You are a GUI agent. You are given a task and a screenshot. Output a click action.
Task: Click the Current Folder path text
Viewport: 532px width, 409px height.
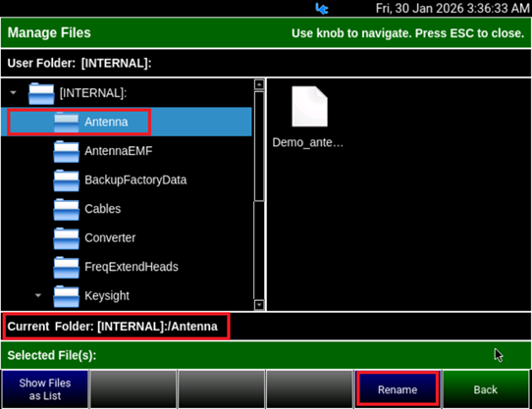(112, 327)
